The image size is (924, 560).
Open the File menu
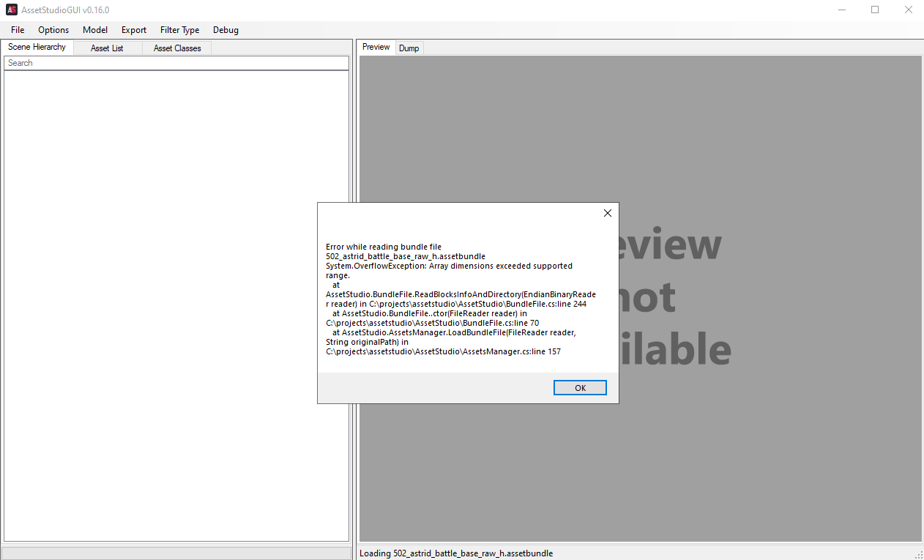coord(17,30)
